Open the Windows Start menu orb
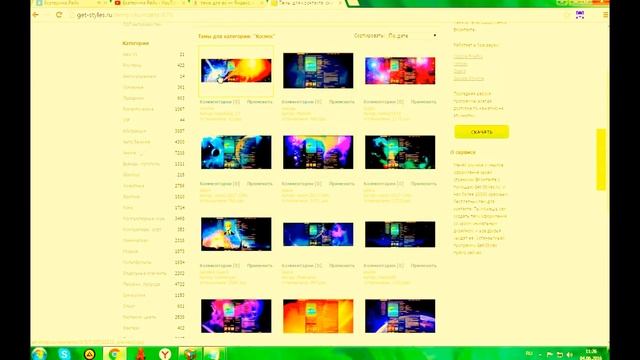This screenshot has height=360, width=640. pyautogui.click(x=39, y=353)
